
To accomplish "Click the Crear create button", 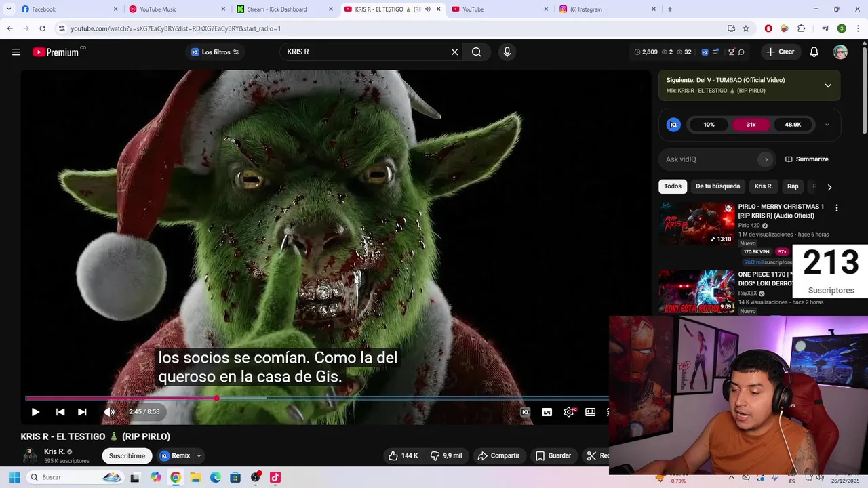I will click(x=781, y=52).
